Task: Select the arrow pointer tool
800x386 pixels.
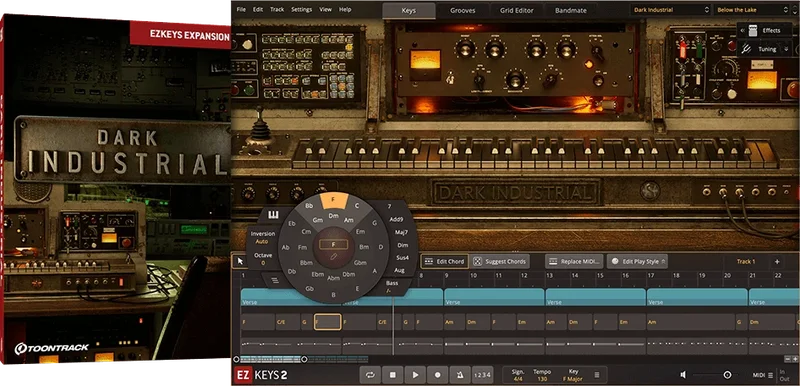Action: 240,262
